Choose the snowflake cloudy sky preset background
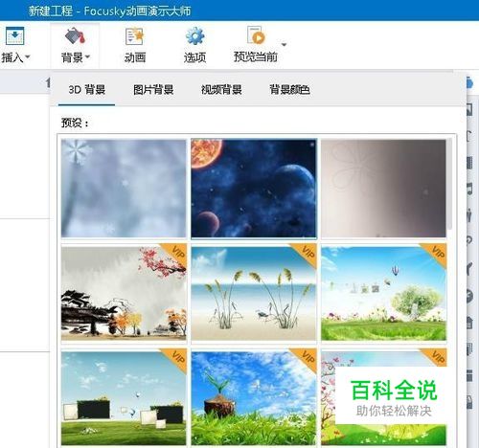The width and height of the screenshot is (479, 448). (124, 189)
